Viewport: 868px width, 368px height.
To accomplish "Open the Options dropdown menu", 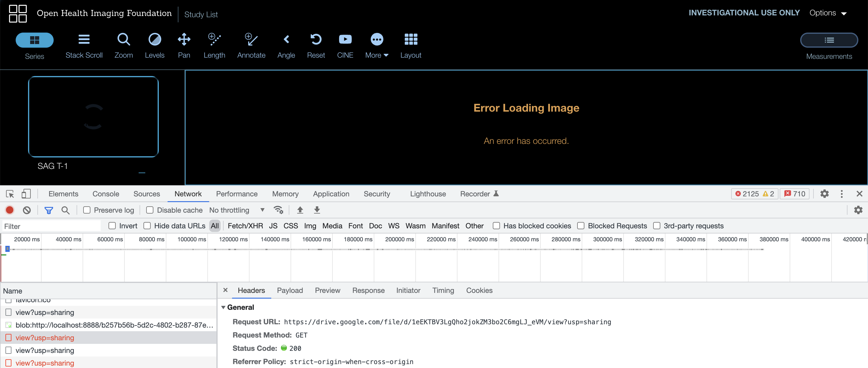I will (x=828, y=13).
